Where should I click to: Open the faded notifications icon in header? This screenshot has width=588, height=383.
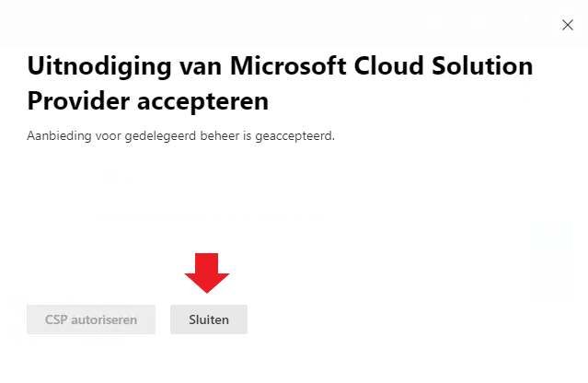[x=435, y=22]
